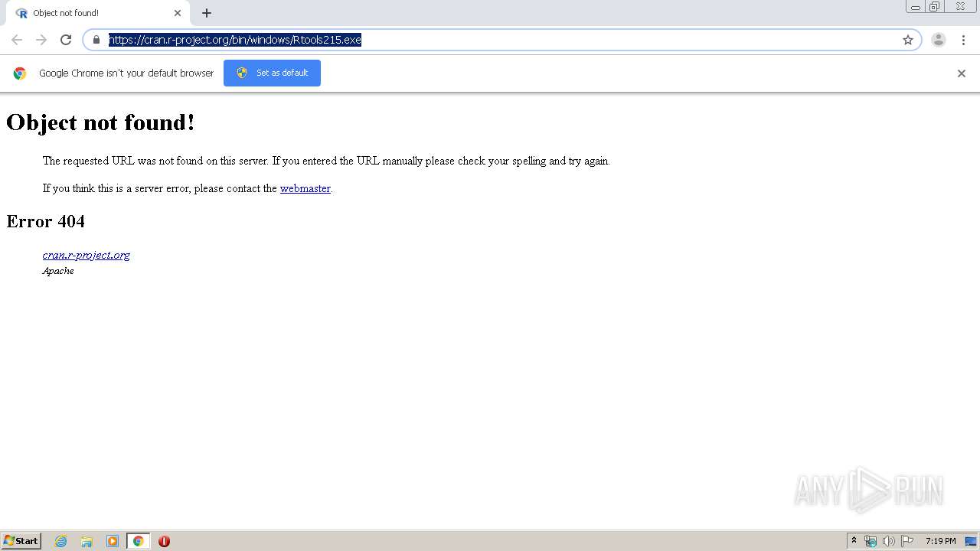Click the browser back arrow

click(x=17, y=40)
